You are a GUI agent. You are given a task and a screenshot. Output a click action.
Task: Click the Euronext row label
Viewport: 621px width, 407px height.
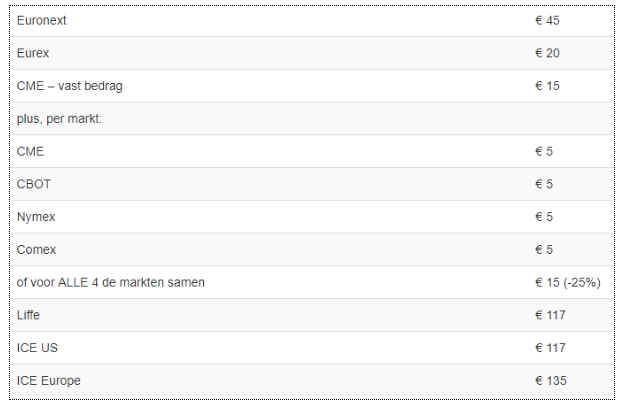[x=42, y=21]
